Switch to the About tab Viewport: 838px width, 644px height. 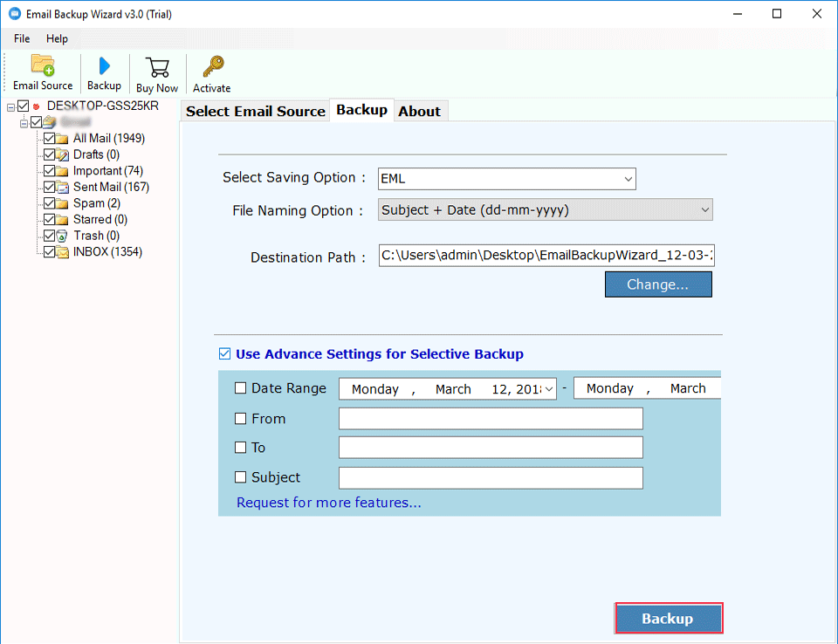click(x=420, y=111)
